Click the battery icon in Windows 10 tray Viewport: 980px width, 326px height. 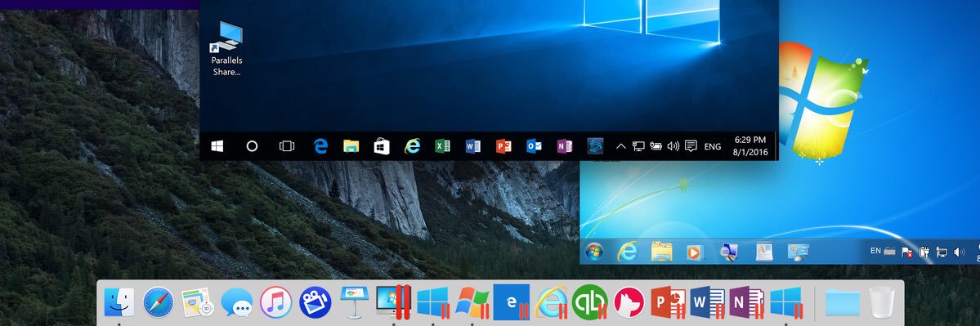[x=656, y=146]
